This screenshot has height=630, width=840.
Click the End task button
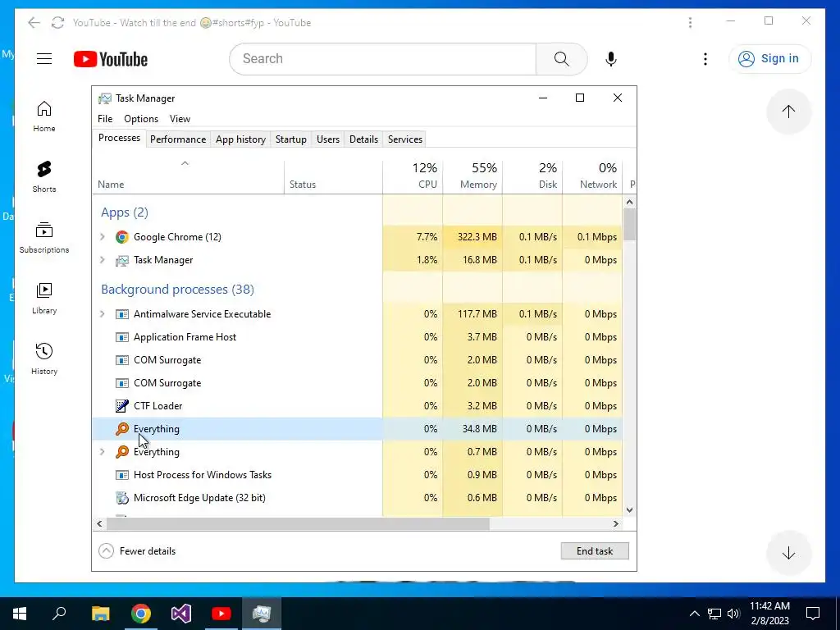pos(595,550)
